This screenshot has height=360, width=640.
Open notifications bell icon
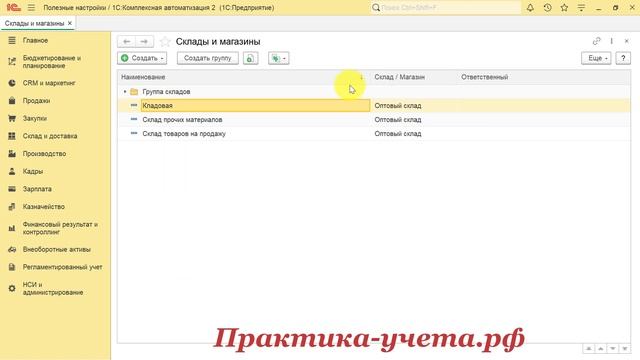[530, 7]
